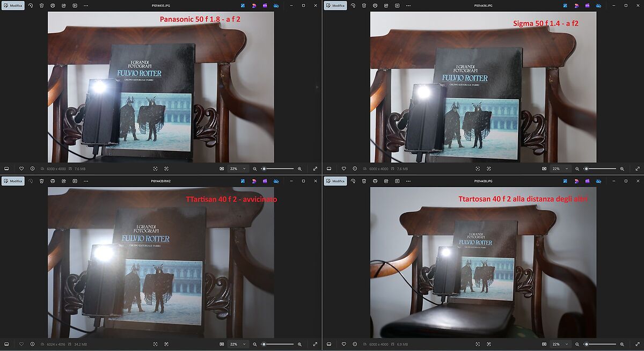This screenshot has width=644, height=351.
Task: Show file info for P1014436.JPG
Action: (354, 169)
